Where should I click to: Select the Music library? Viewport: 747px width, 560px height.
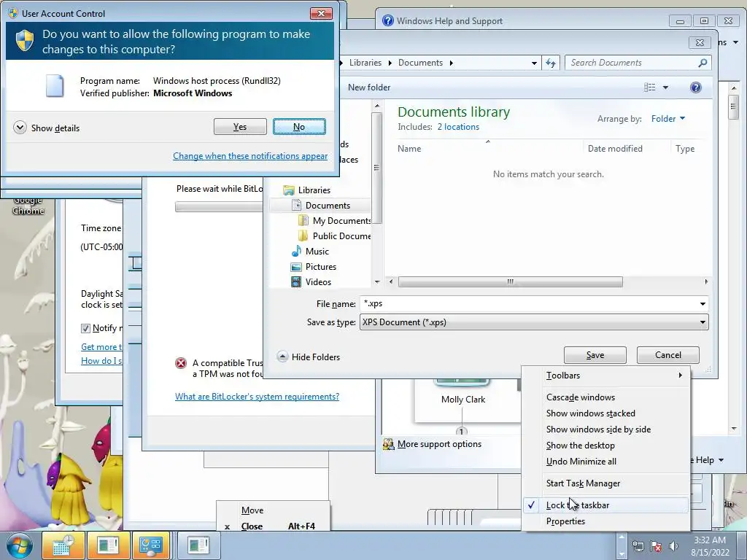click(x=310, y=251)
